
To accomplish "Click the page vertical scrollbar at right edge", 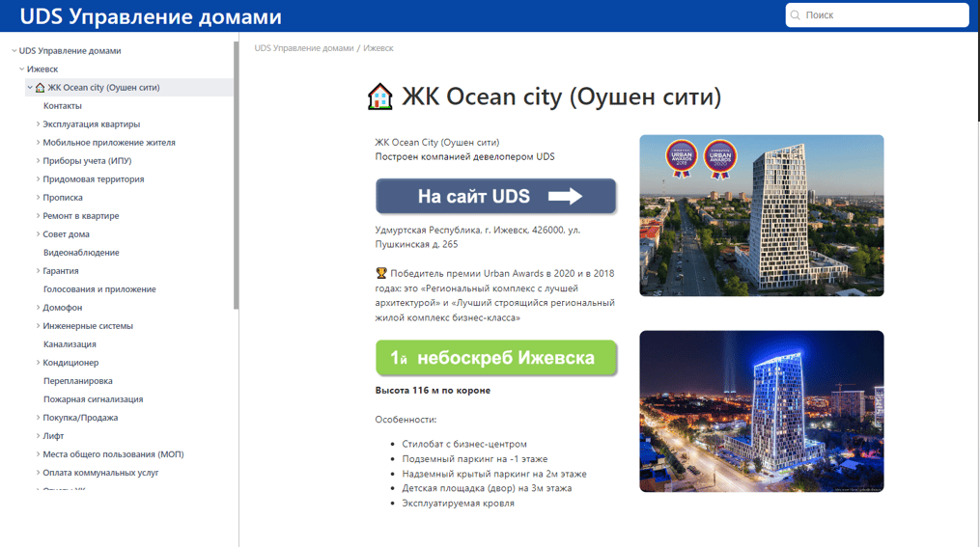I will (x=977, y=75).
